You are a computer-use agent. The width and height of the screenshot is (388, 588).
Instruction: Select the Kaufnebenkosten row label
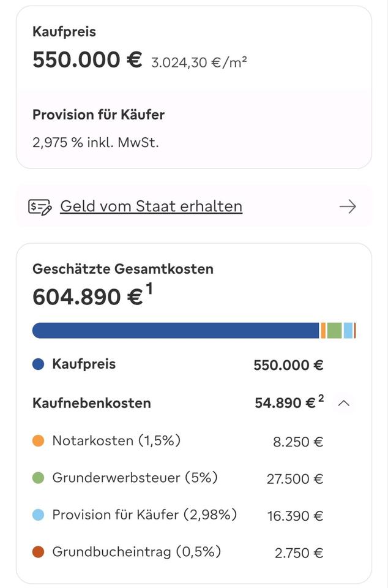click(92, 403)
